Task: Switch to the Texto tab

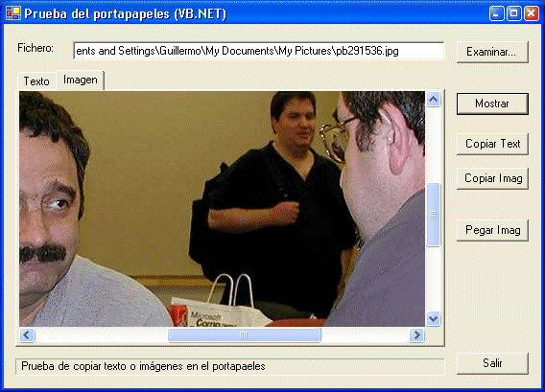Action: (36, 81)
